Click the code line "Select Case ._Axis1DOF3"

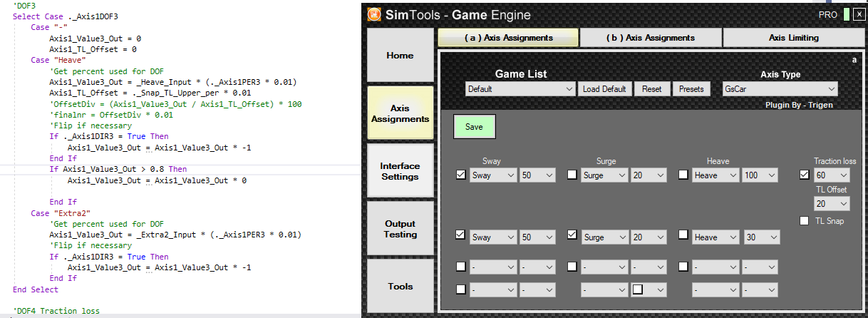(x=66, y=16)
